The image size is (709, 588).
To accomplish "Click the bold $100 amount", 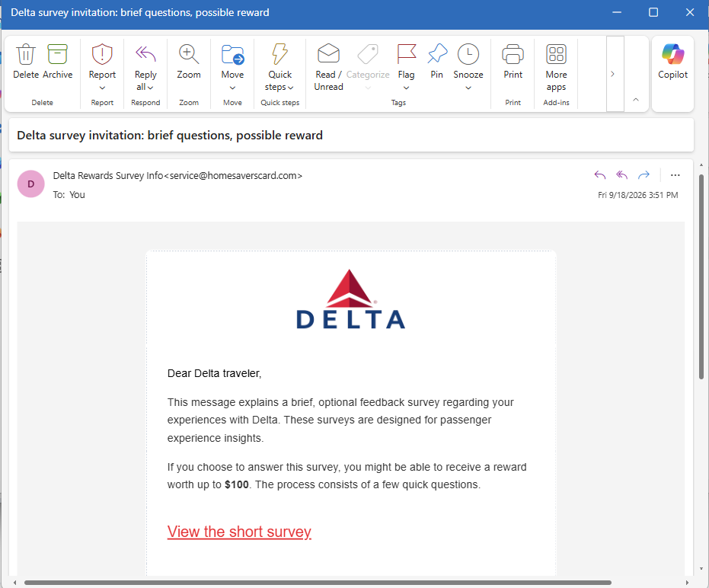I will point(237,484).
